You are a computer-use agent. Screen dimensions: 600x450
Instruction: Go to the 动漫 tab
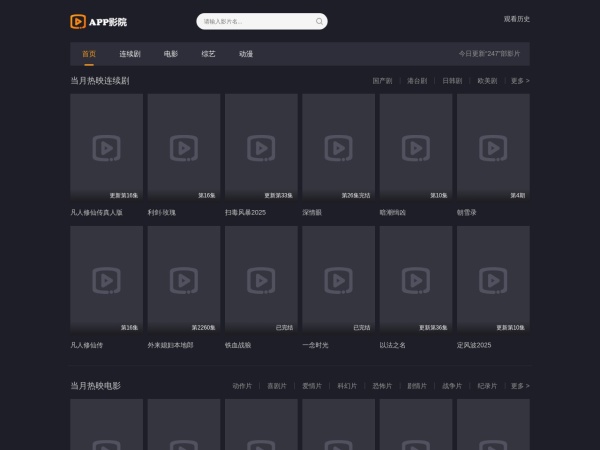(246, 54)
